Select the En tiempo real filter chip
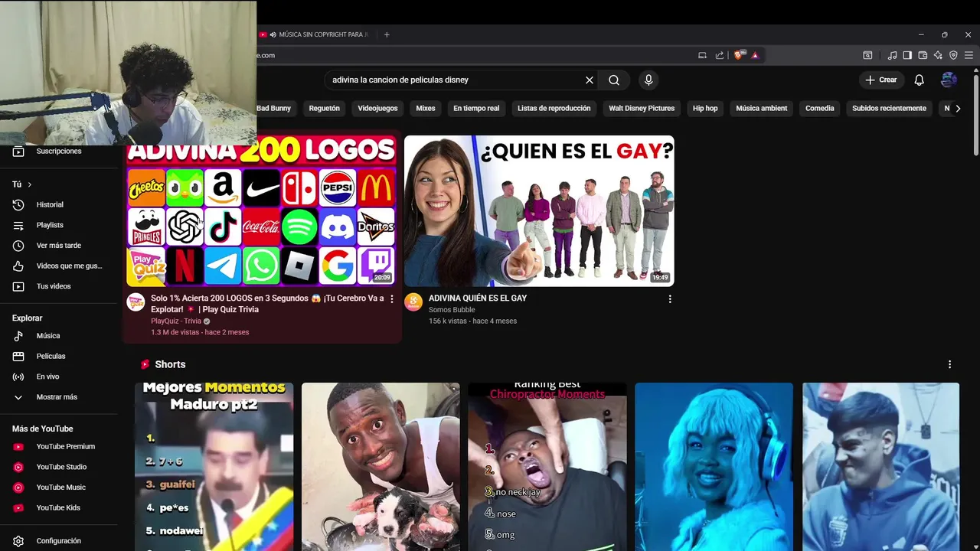The width and height of the screenshot is (980, 551). [476, 109]
